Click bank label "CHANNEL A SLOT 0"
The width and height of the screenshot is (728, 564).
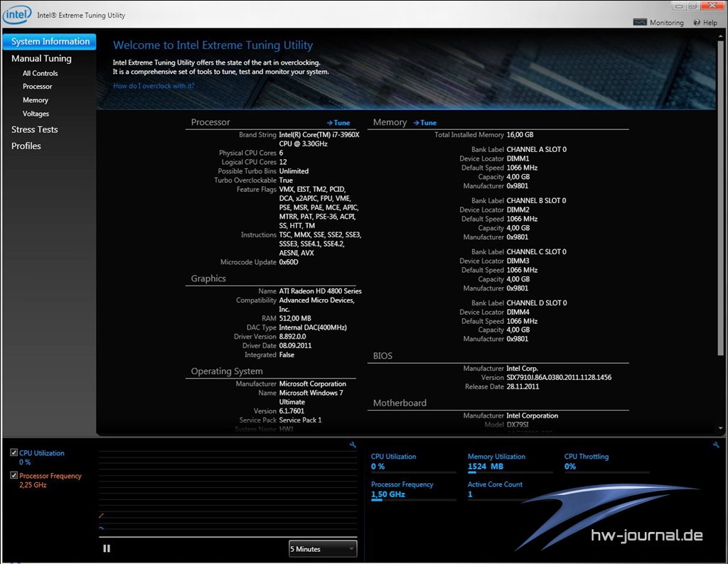pos(536,150)
